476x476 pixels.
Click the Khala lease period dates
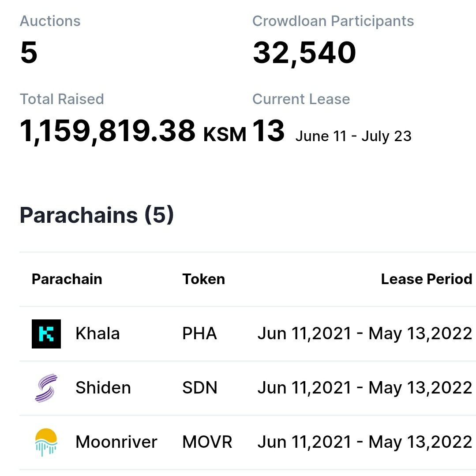pyautogui.click(x=364, y=334)
